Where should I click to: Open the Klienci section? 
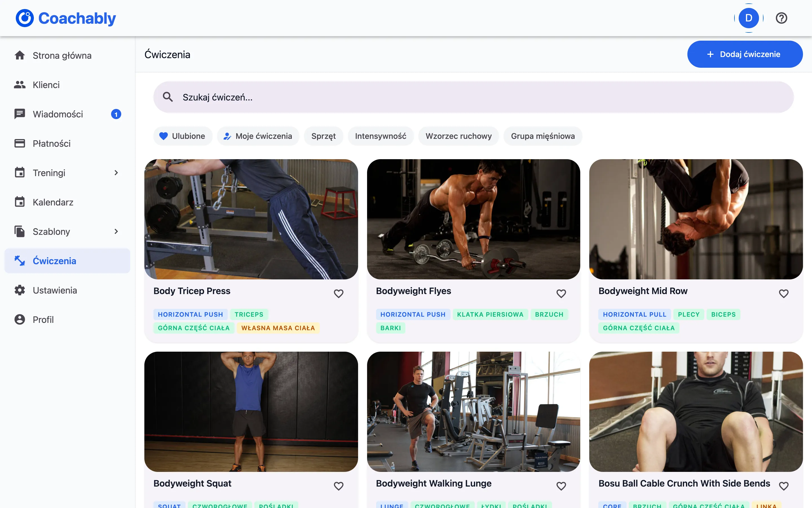[67, 85]
